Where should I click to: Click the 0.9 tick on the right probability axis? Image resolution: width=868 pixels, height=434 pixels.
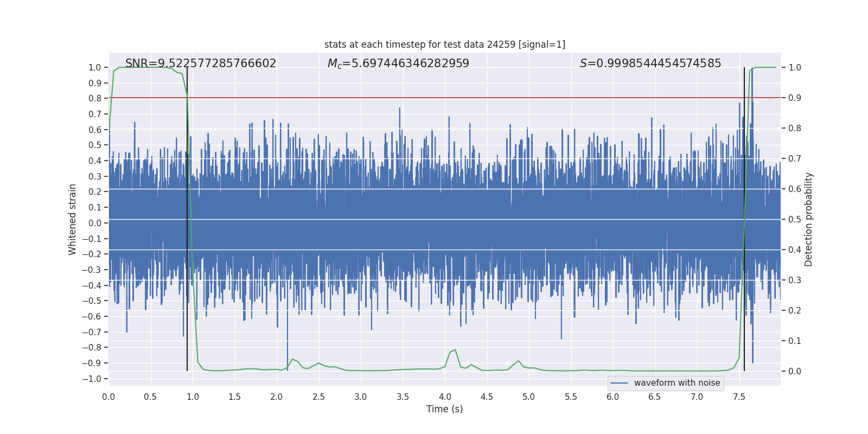click(x=794, y=98)
